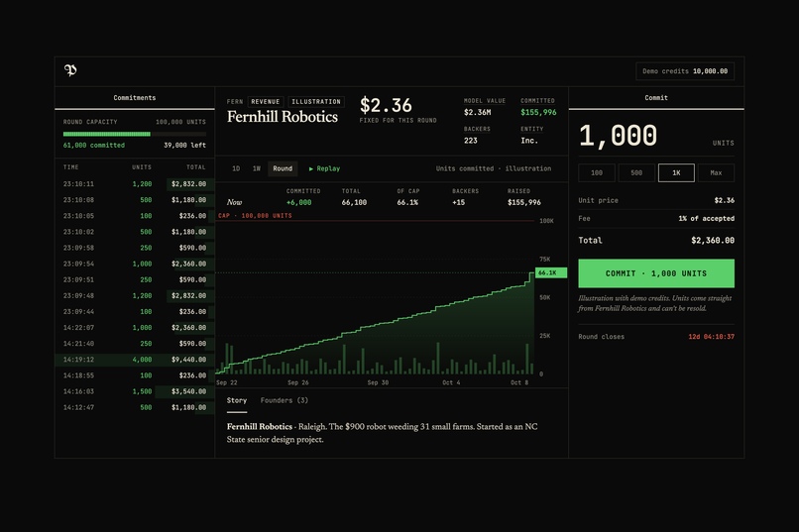799x532 pixels.
Task: Select the 14:21:40 commitment row
Action: point(135,344)
